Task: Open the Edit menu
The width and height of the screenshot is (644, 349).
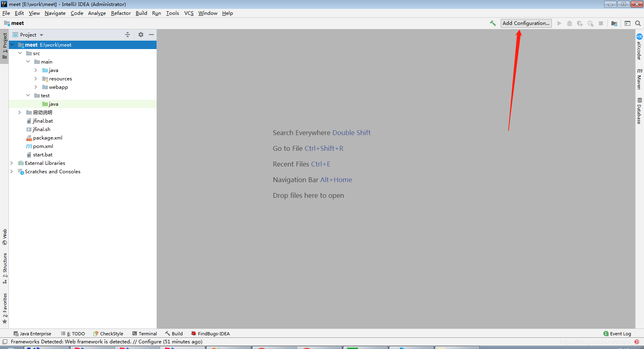Action: point(19,13)
